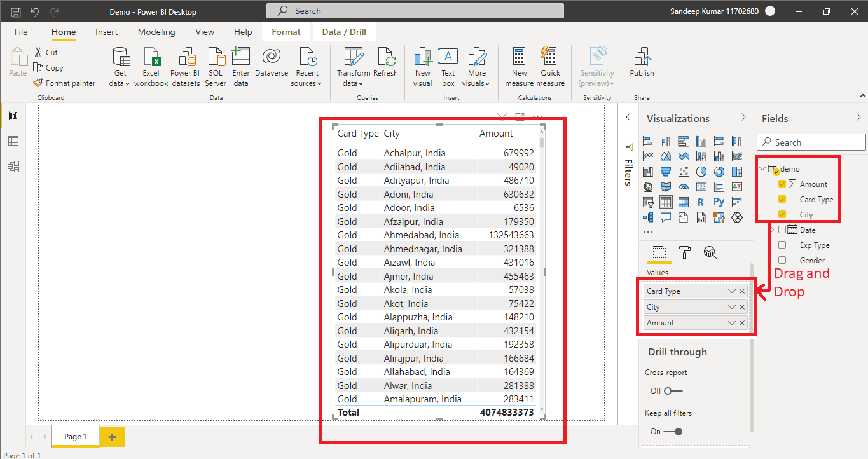
Task: Select the treemap visualization icon
Action: click(736, 172)
